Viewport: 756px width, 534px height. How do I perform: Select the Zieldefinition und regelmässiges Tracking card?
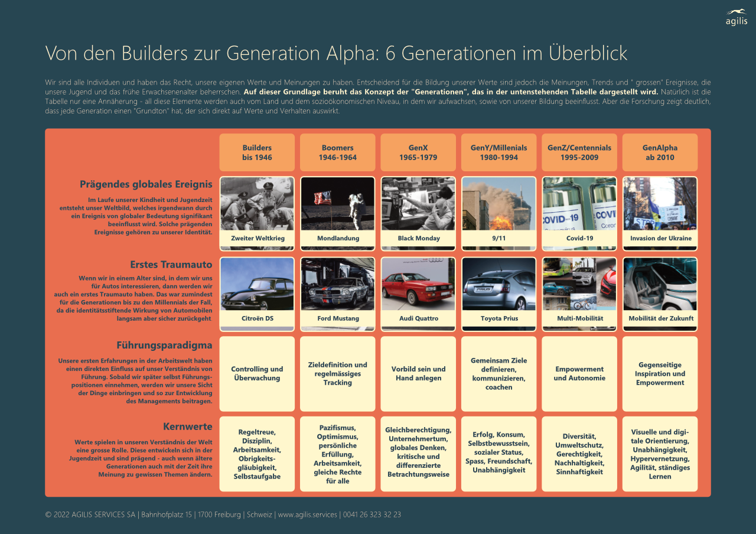tap(338, 374)
